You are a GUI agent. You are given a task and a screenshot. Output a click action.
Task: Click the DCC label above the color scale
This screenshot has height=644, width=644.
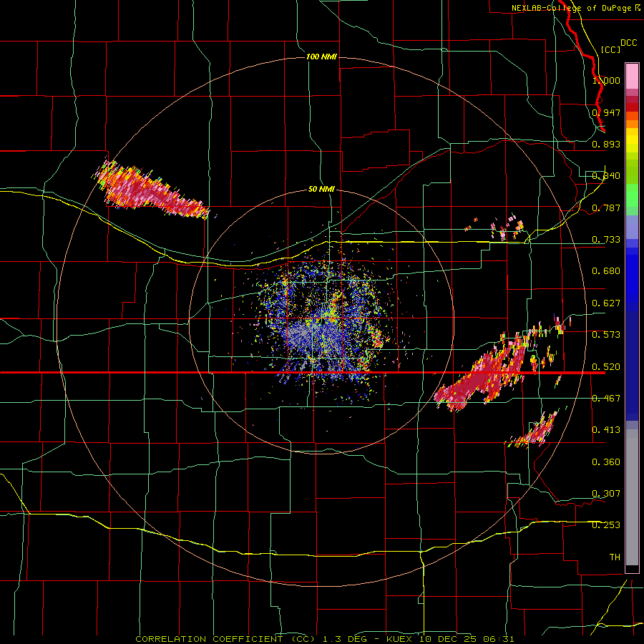[x=628, y=43]
